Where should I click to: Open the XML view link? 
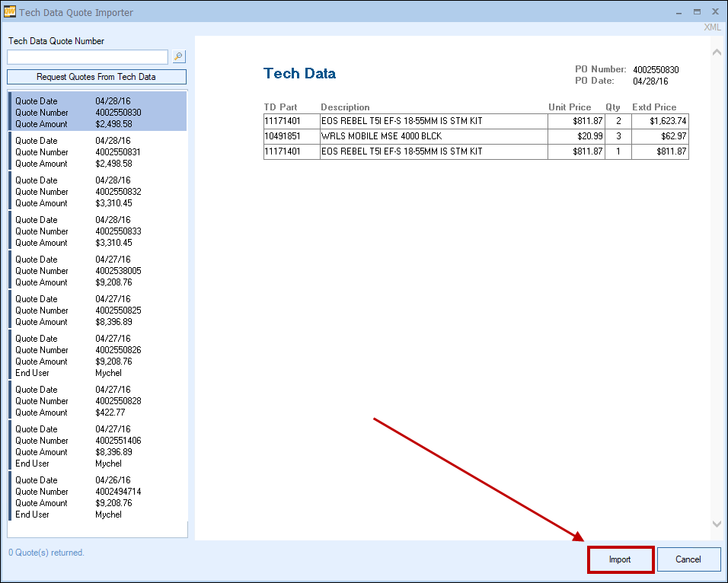(x=712, y=27)
